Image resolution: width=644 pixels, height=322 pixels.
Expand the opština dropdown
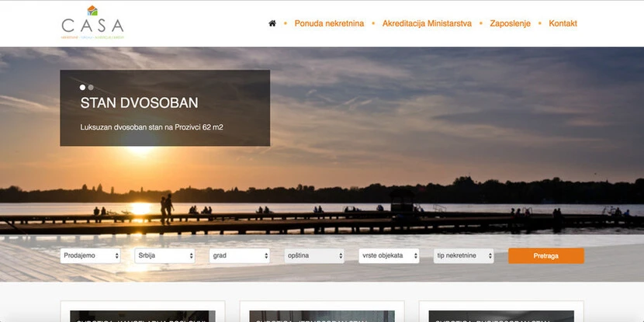click(314, 255)
